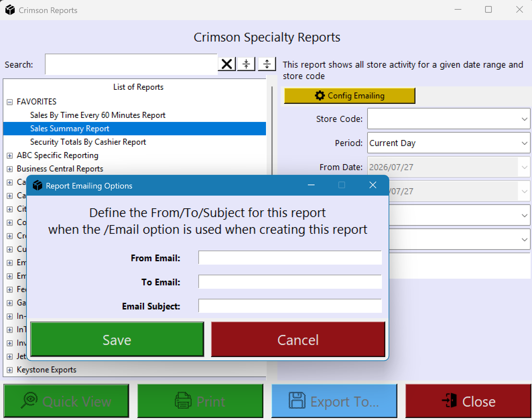The image size is (532, 420).
Task: Click the collapse all tree icon
Action: (x=246, y=64)
